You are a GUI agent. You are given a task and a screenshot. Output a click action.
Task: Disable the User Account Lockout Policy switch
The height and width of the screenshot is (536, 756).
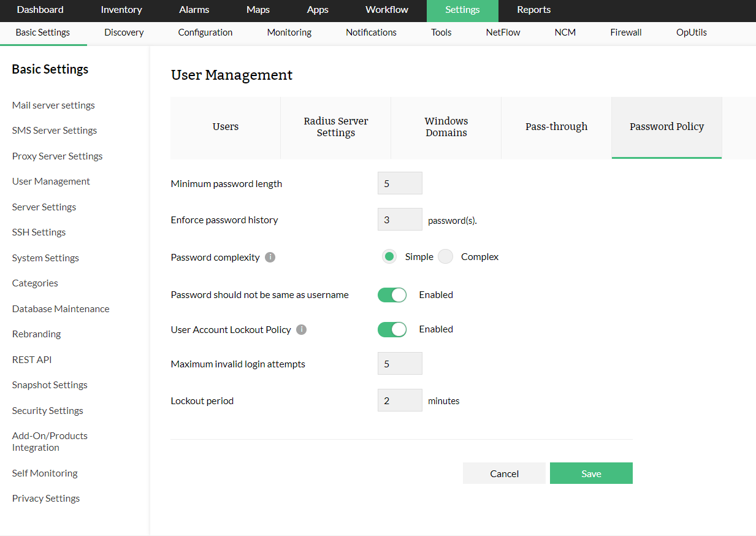point(392,329)
